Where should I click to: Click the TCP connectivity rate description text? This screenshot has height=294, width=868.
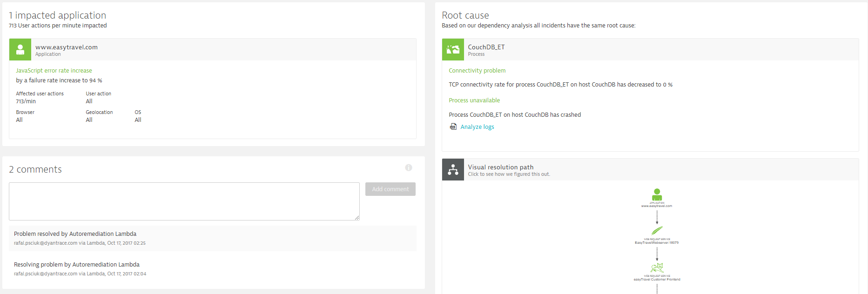[560, 85]
